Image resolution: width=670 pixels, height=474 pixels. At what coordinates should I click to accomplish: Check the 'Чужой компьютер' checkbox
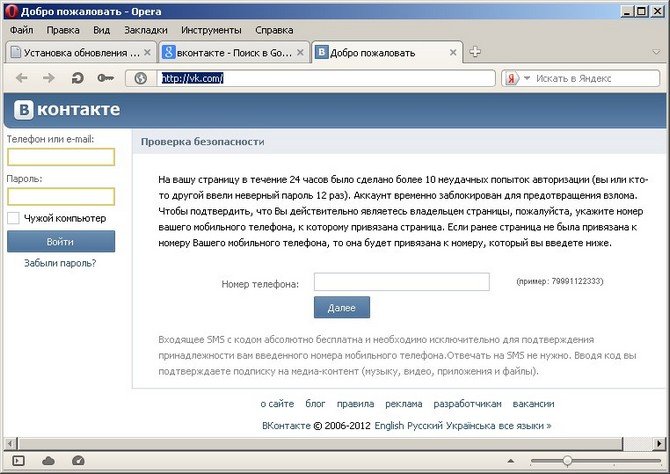(13, 217)
